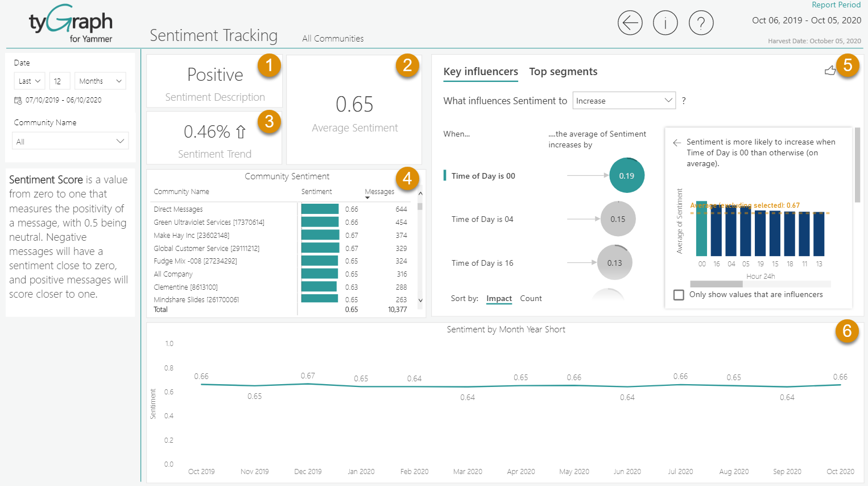Sort influencers by Count
Screen dimensions: 868x486
tap(531, 298)
